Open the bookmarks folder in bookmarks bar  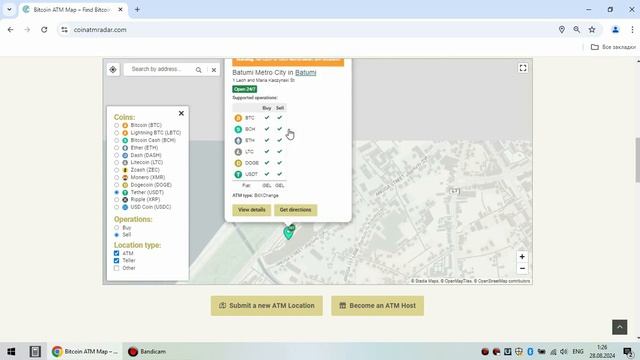click(613, 47)
